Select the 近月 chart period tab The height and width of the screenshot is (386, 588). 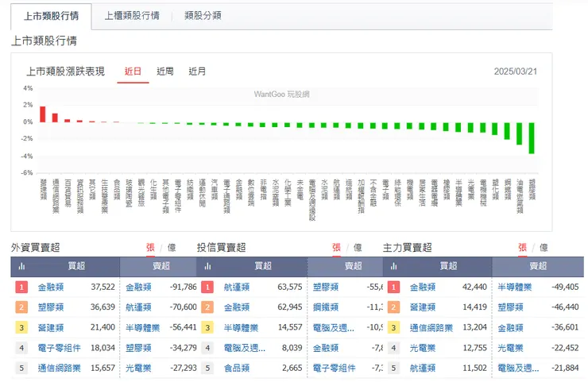click(x=197, y=71)
